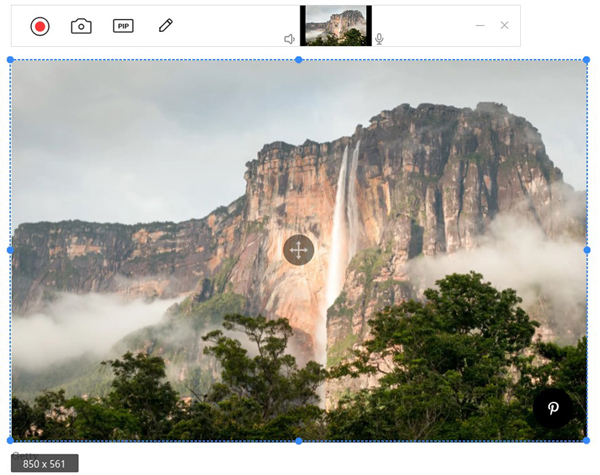Click the center move crosshair handle
Image resolution: width=600 pixels, height=475 pixels.
point(298,250)
